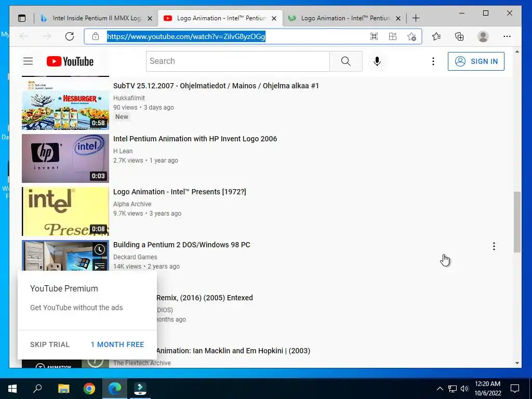This screenshot has width=532, height=399.
Task: Go back in browser history
Action: click(24, 36)
